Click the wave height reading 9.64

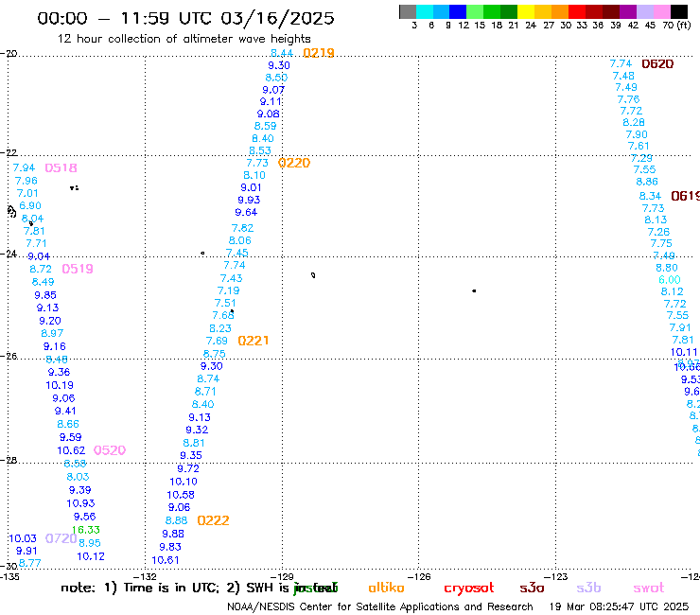click(246, 212)
